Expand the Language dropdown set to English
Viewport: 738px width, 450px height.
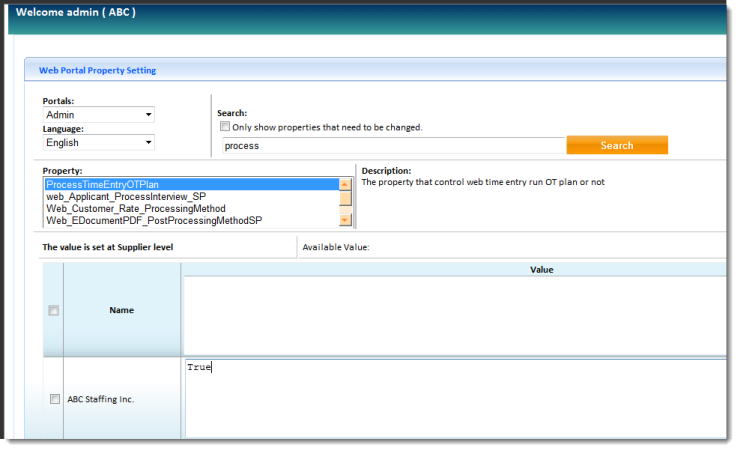[x=98, y=143]
